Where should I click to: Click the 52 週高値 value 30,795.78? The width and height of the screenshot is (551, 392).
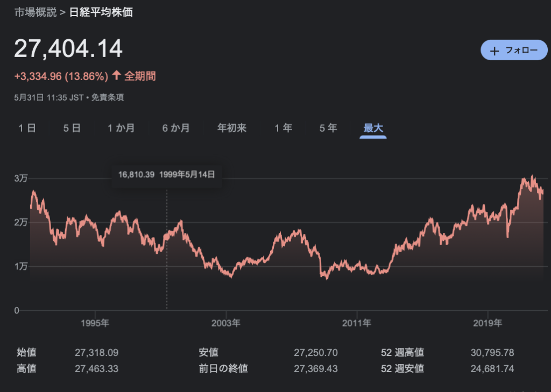coord(492,353)
